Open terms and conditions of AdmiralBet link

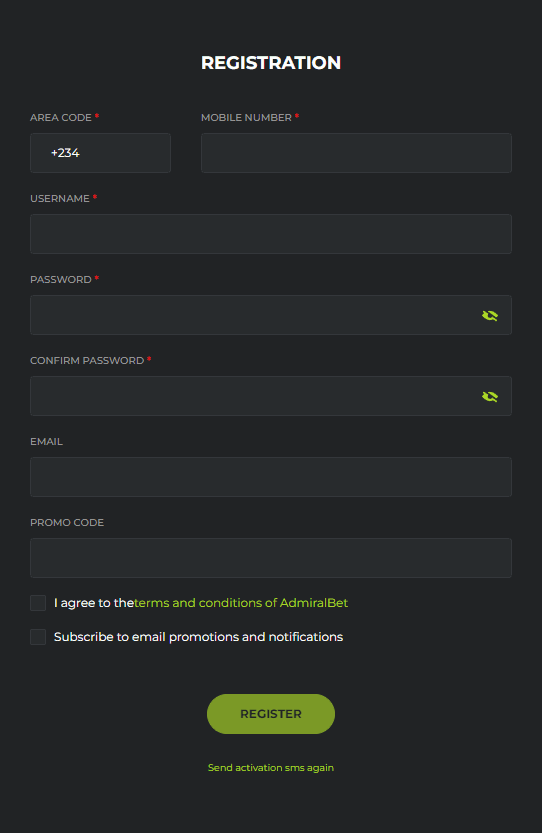[x=241, y=603]
